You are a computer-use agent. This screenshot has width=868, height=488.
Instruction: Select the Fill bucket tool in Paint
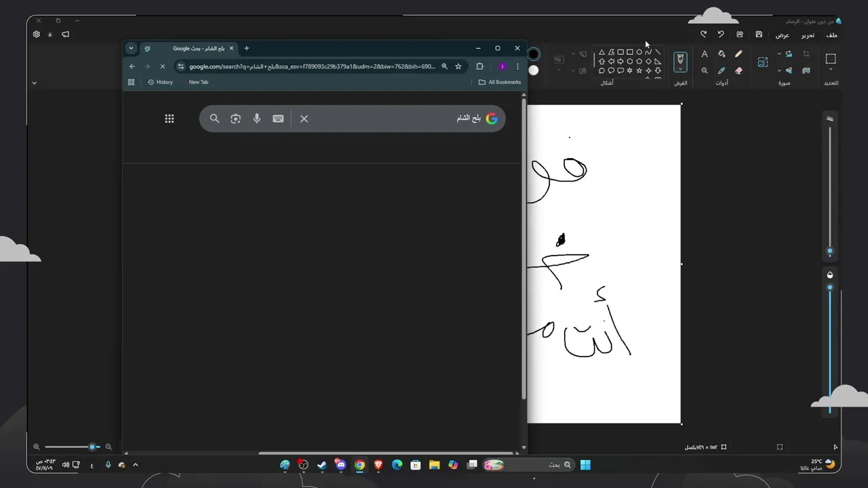click(x=722, y=54)
